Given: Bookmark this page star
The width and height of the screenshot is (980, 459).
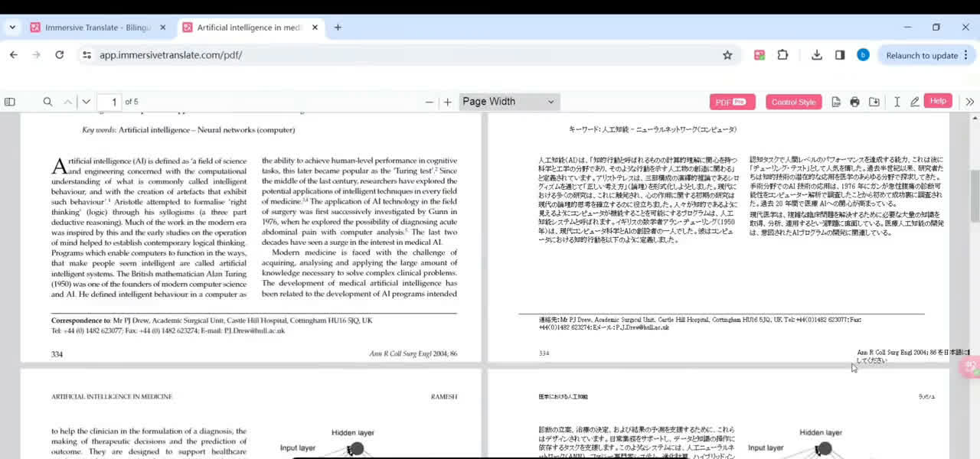Looking at the screenshot, I should coord(727,55).
